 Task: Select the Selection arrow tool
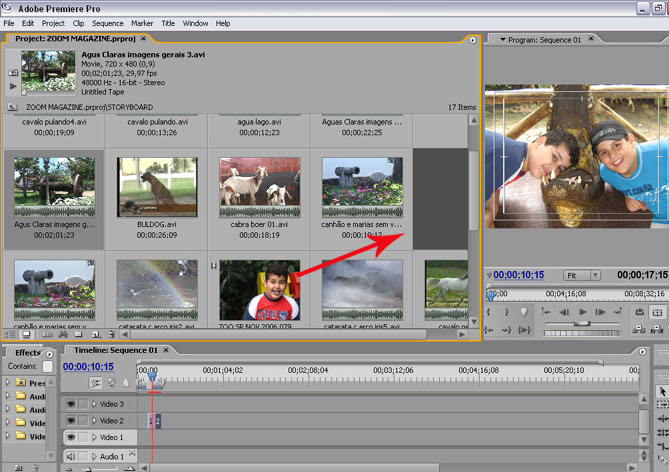[662, 391]
